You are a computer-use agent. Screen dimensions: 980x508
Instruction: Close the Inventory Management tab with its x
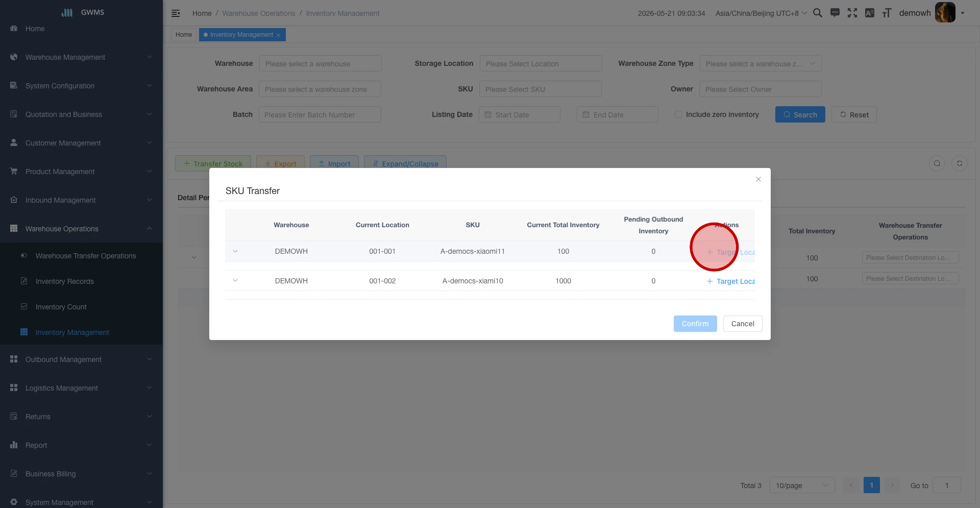(x=278, y=35)
